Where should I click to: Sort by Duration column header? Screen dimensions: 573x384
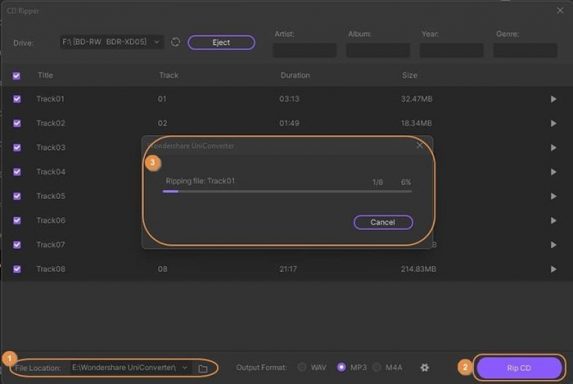coord(295,75)
